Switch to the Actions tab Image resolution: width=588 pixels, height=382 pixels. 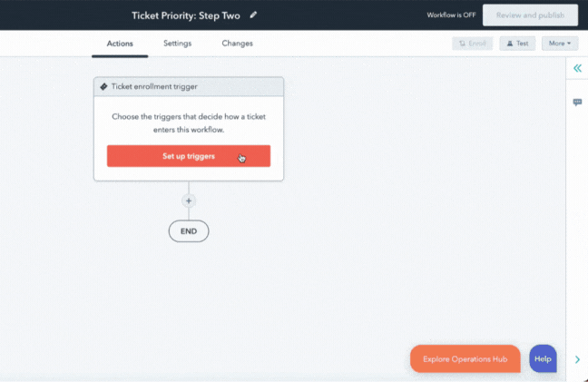[x=120, y=44]
